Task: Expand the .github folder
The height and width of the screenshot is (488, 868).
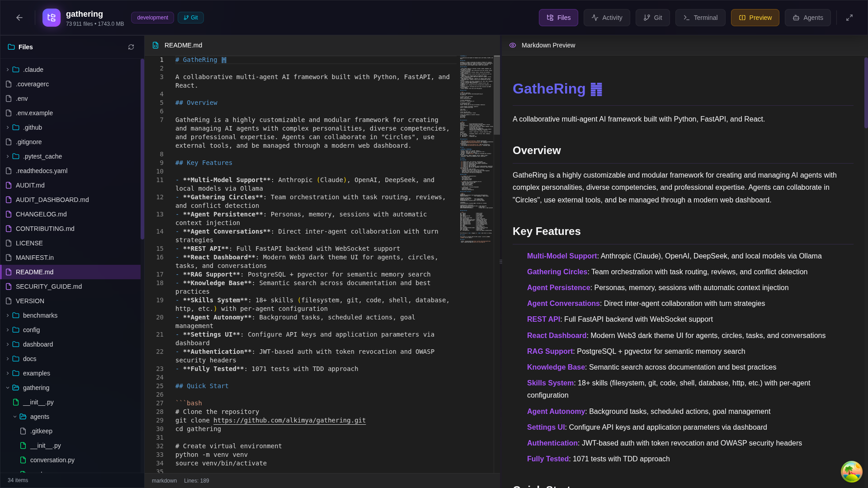Action: [x=8, y=127]
